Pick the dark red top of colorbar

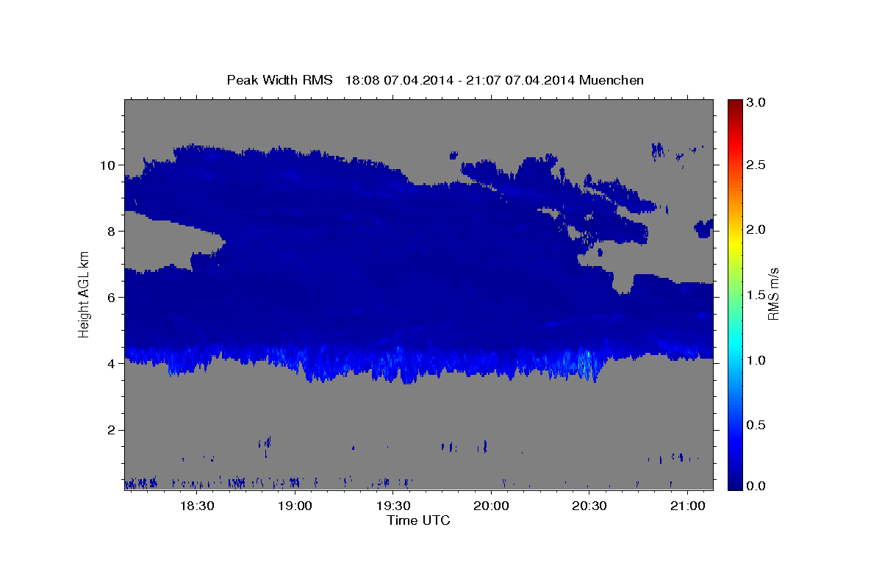point(734,104)
